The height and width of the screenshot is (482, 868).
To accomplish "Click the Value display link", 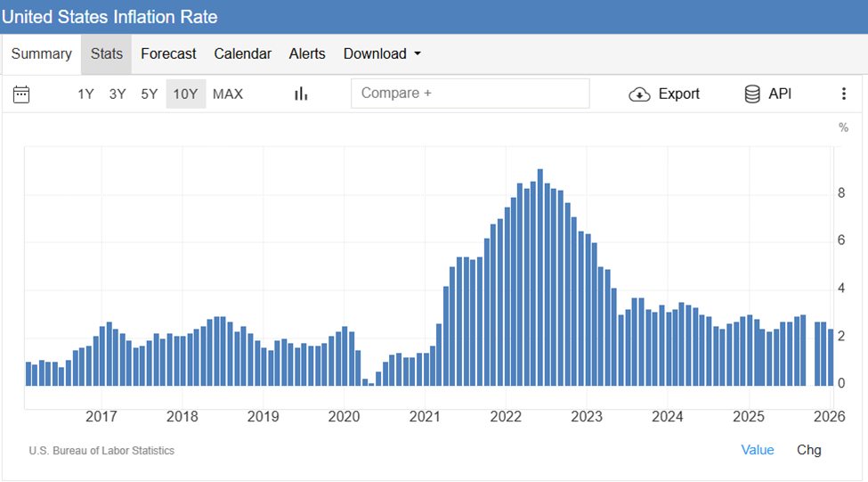I will tap(757, 450).
